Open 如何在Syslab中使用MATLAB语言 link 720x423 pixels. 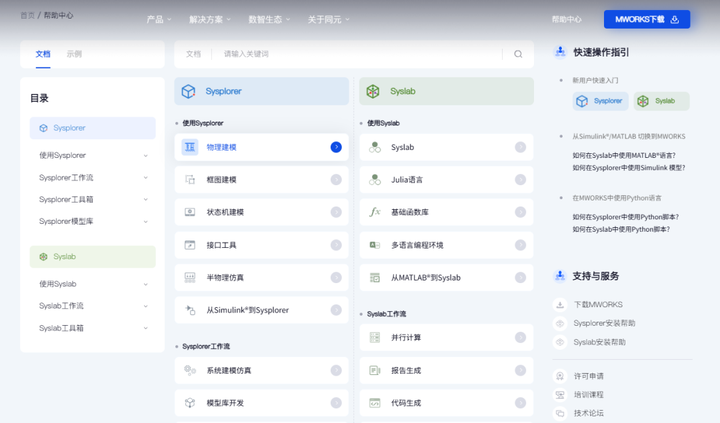coord(624,155)
